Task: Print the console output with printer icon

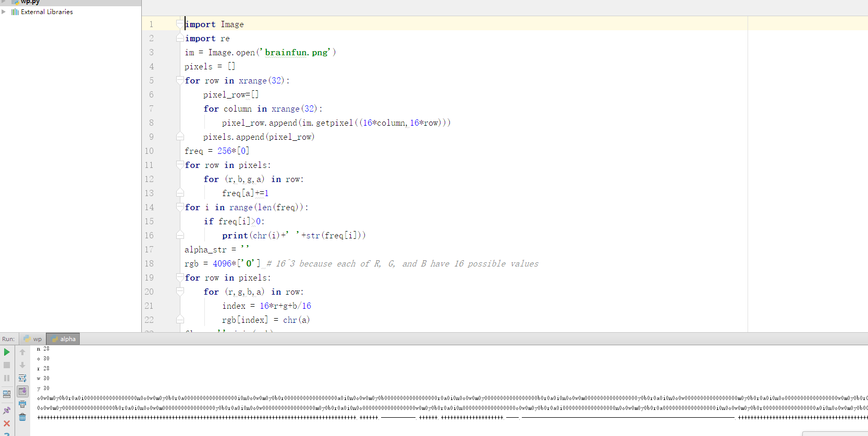Action: (22, 404)
